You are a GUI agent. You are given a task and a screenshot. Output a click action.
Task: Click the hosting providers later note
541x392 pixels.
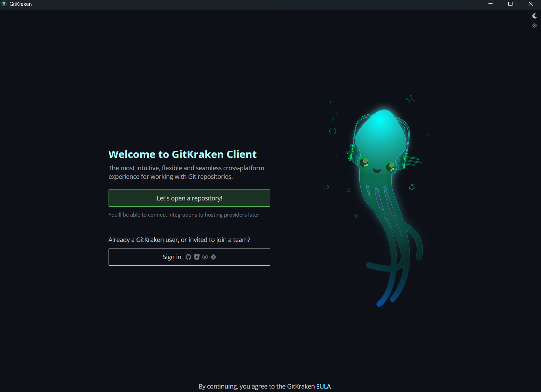click(184, 215)
